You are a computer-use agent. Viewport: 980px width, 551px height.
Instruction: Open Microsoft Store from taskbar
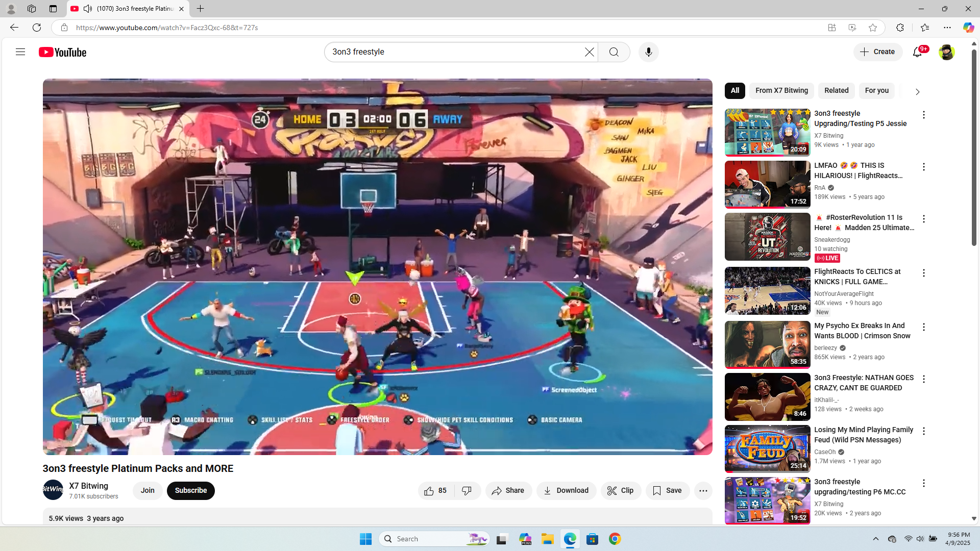[592, 539]
